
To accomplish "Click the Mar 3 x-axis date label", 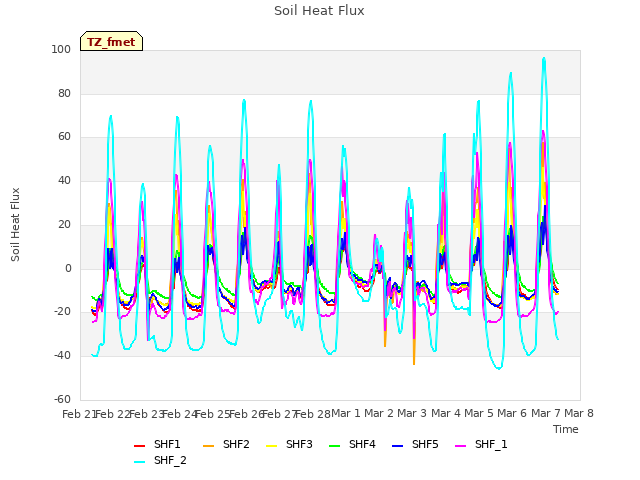I will click(x=412, y=414).
